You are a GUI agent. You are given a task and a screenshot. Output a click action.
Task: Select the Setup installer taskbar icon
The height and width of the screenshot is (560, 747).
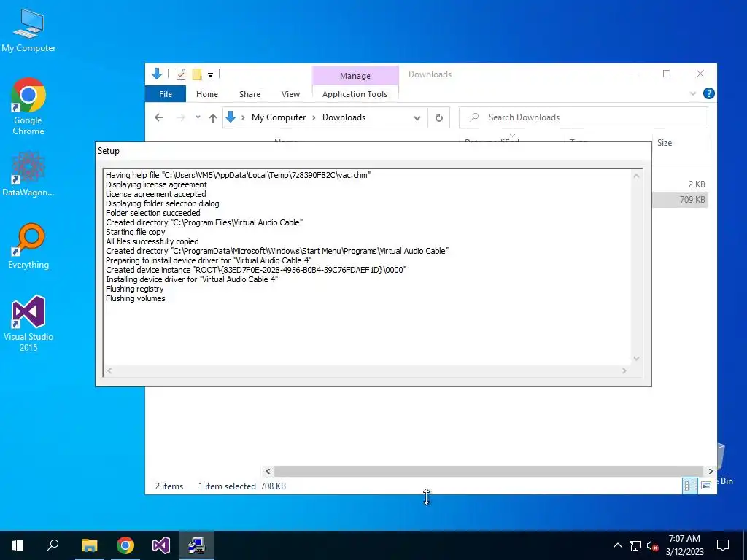coord(197,545)
